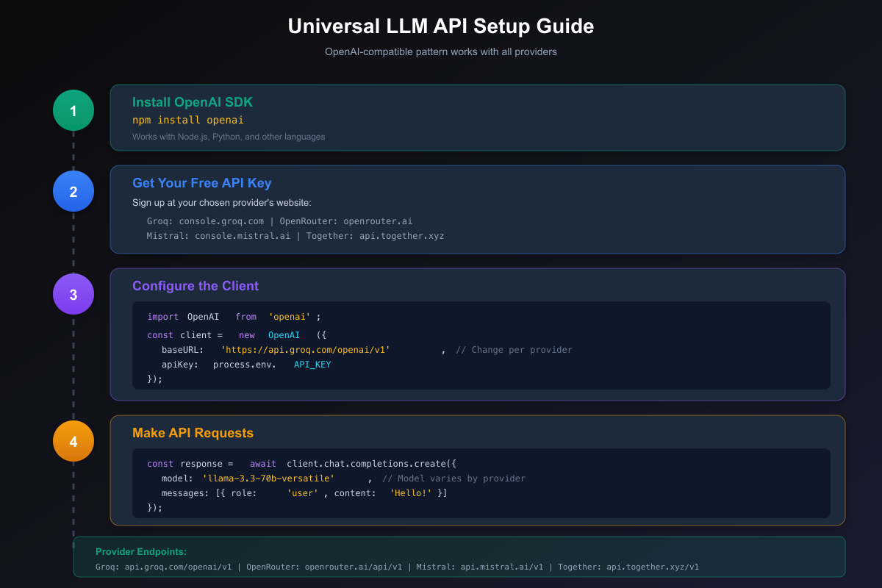Viewport: 882px width, 588px height.
Task: Select the green step 1 circle badge
Action: click(x=73, y=110)
